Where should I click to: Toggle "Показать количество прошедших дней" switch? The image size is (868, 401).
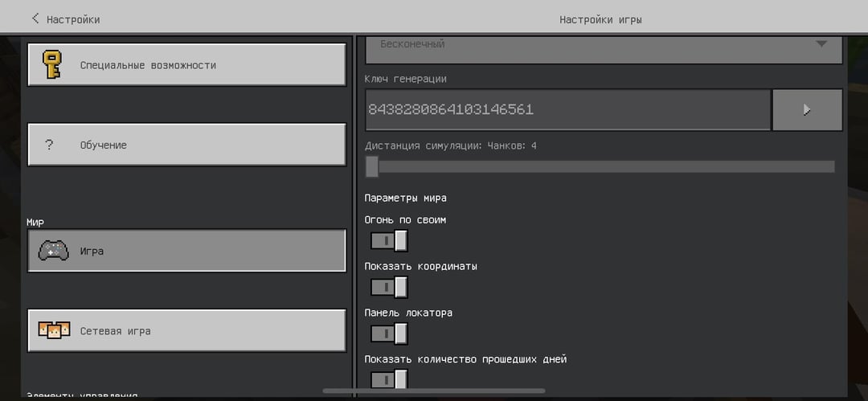tap(389, 379)
